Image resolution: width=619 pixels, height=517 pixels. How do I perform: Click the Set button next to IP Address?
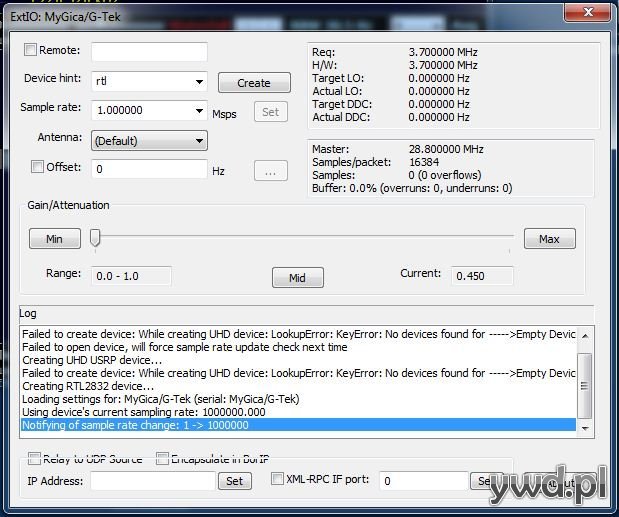(x=235, y=481)
